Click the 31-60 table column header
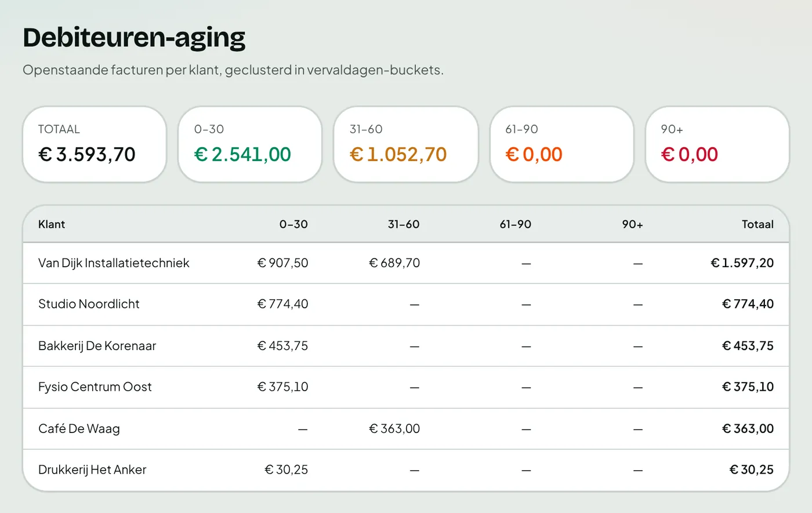The image size is (812, 513). [x=404, y=224]
